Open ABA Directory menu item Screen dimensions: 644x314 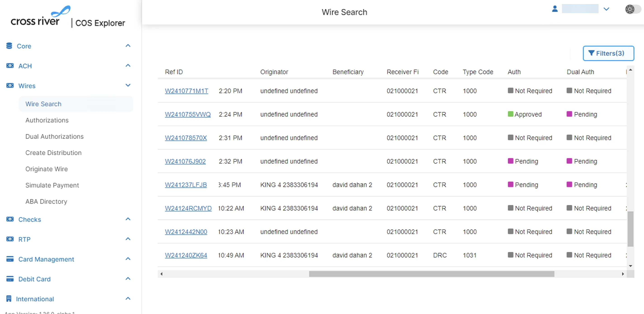[x=46, y=202]
